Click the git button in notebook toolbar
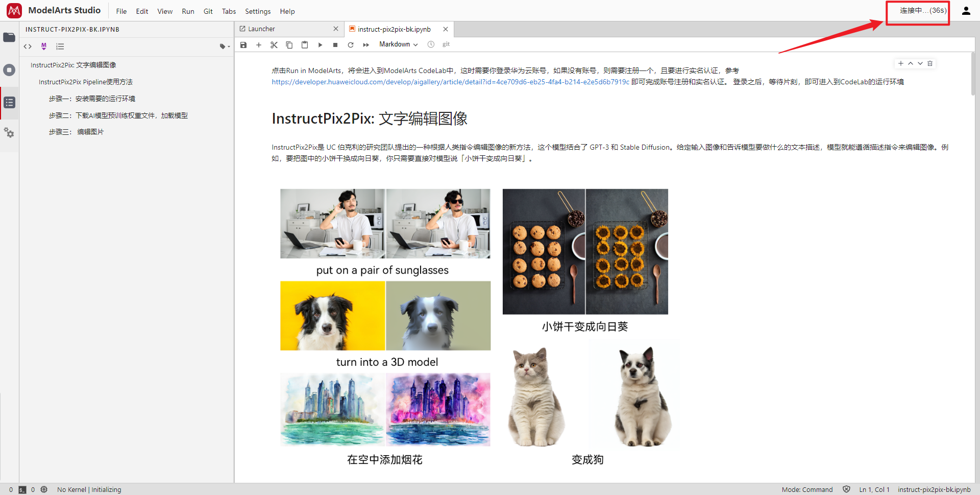The width and height of the screenshot is (980, 495). pyautogui.click(x=446, y=44)
